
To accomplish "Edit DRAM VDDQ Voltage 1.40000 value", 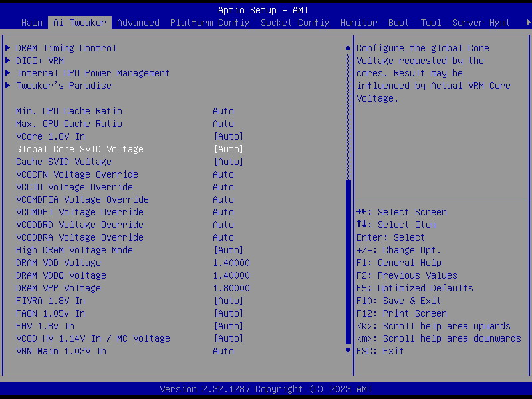I will tap(231, 275).
